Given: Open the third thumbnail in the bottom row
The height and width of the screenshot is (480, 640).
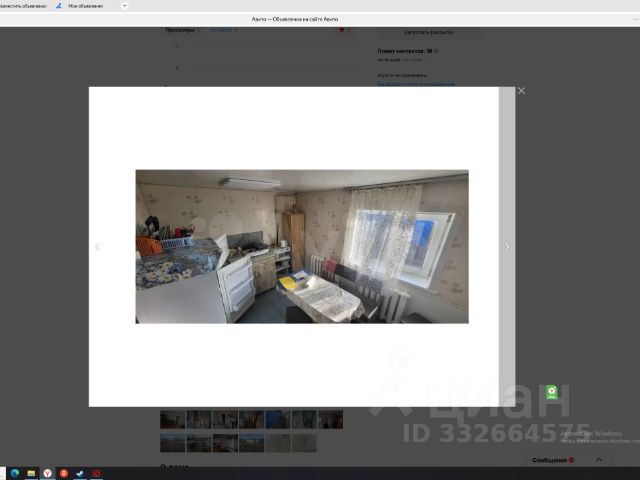Looking at the screenshot, I should coord(225,443).
